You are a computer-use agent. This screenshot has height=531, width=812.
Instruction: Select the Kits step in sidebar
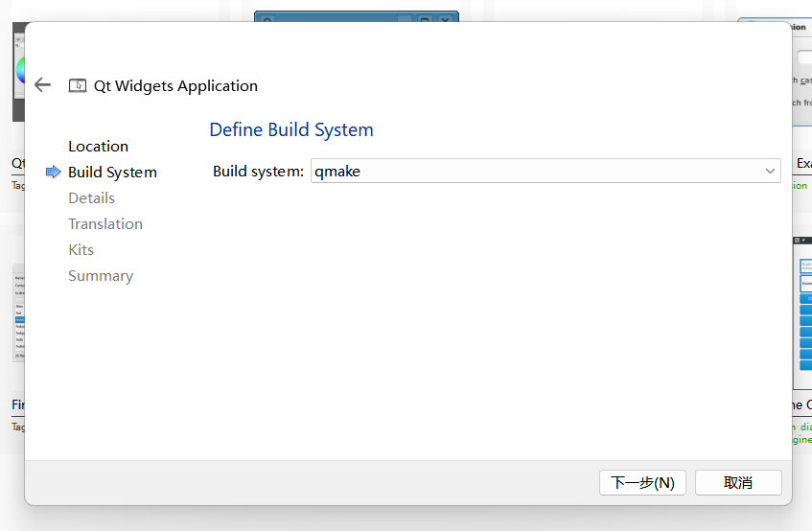81,250
